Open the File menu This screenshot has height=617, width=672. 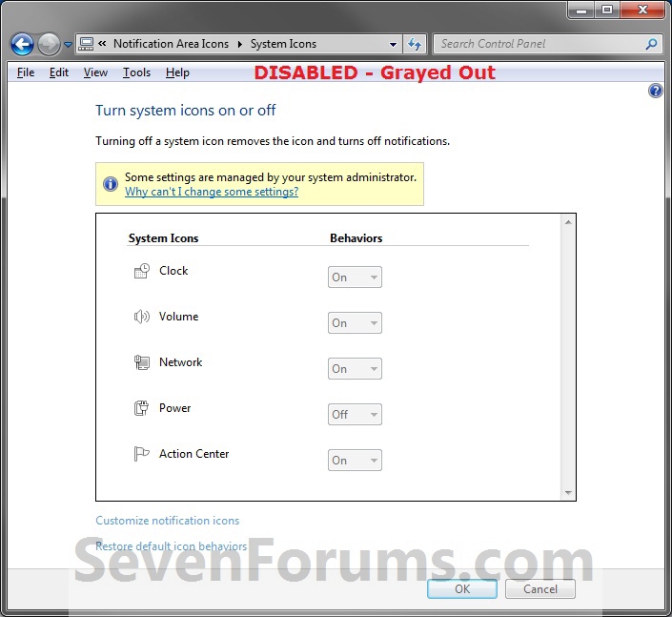click(x=26, y=72)
